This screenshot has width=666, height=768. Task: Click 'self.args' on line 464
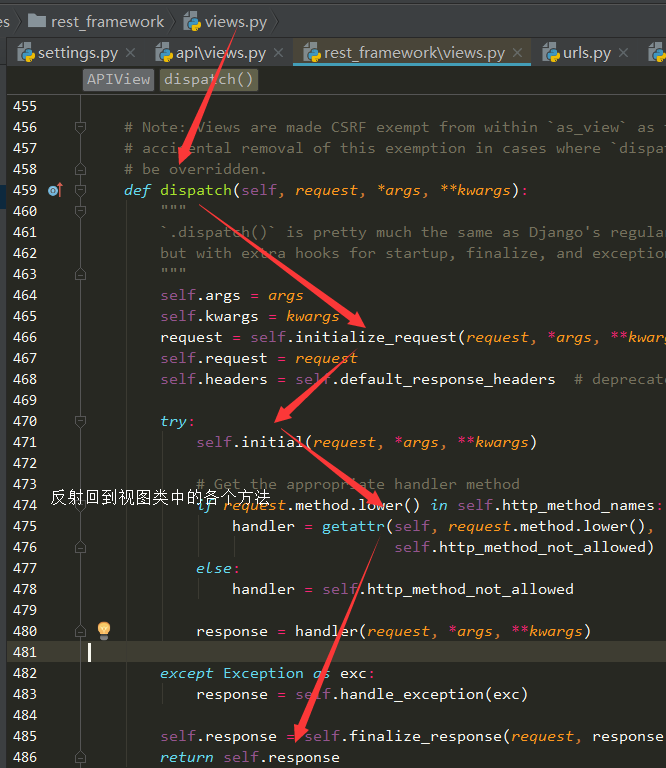200,295
